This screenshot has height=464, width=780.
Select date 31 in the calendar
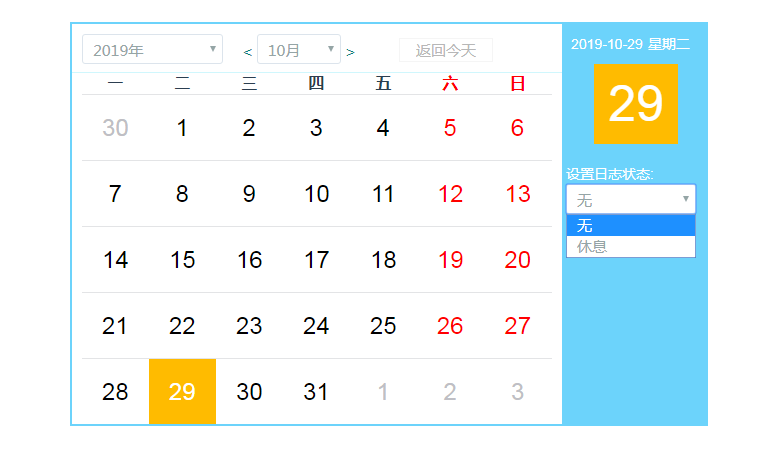pos(316,391)
